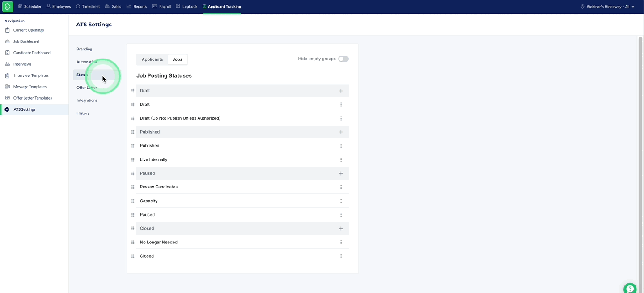Open the Automation settings section
Viewport: 644px width, 293px height.
[x=87, y=62]
